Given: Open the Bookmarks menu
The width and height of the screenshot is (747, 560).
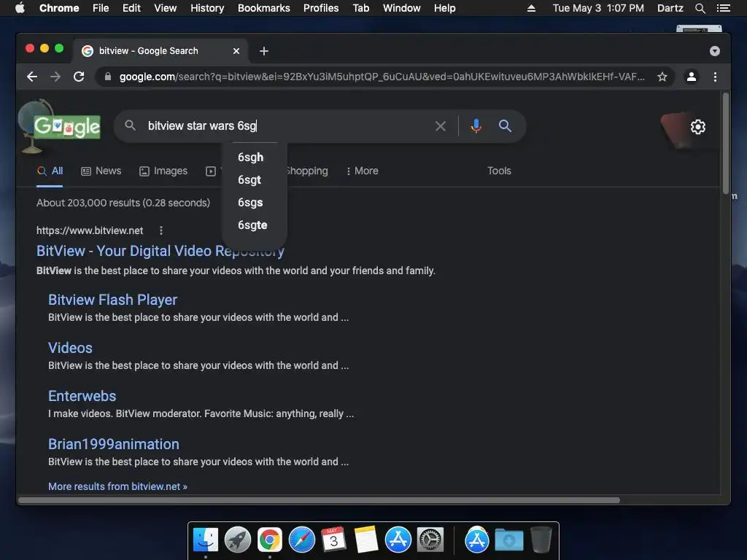Looking at the screenshot, I should point(264,8).
